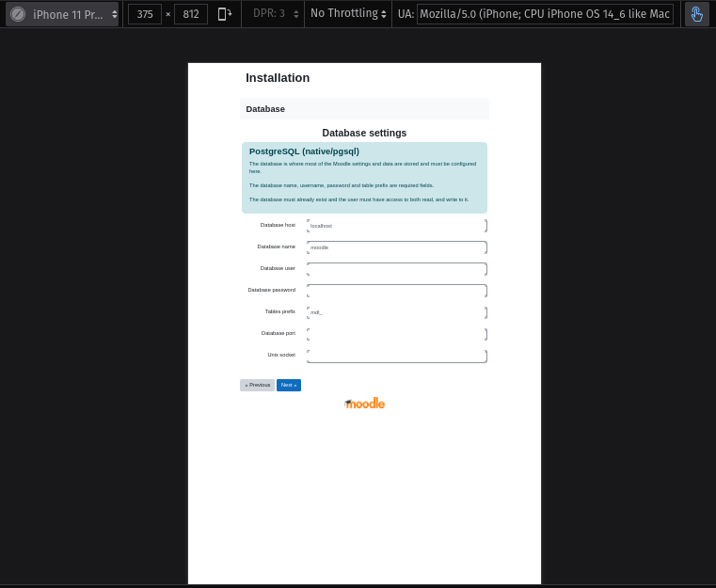Image resolution: width=716 pixels, height=588 pixels.
Task: Click the Next » button
Action: [289, 386]
